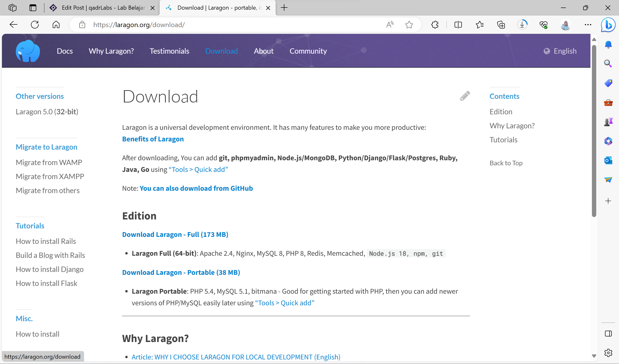Open Migrate from others link
The height and width of the screenshot is (364, 619).
click(x=48, y=190)
